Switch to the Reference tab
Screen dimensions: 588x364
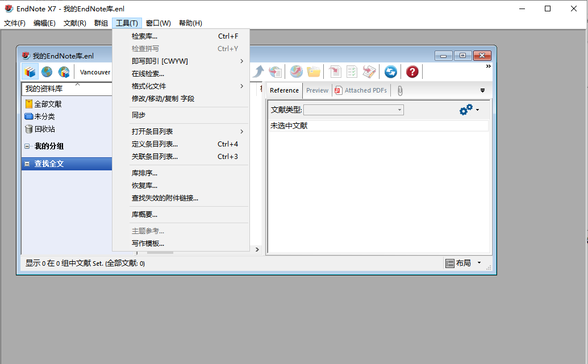tap(284, 91)
